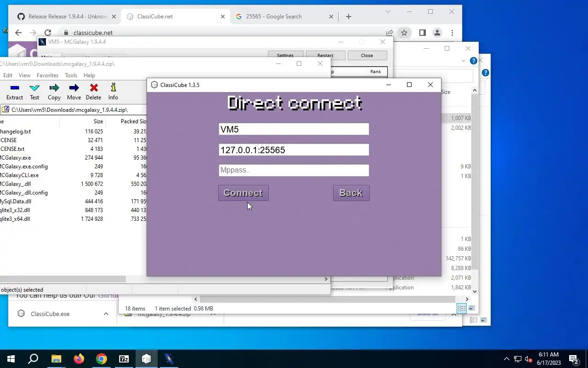Click the IP address field 127.0.0.1:25565
The image size is (588, 368).
294,150
